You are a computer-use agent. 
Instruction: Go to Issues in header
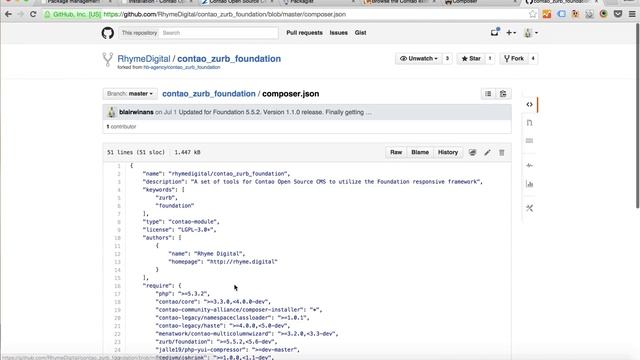pos(338,33)
